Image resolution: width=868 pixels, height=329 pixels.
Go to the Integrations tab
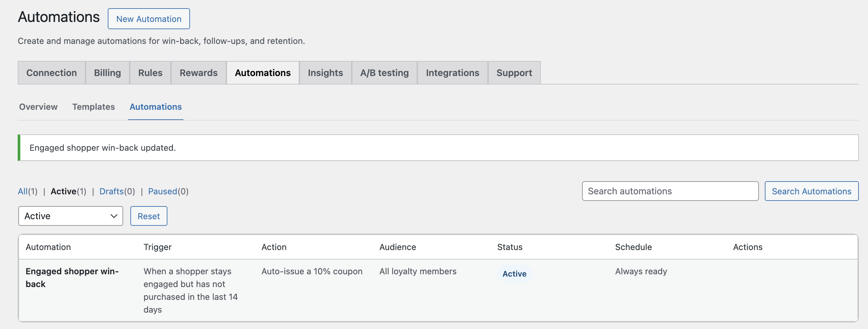(453, 73)
